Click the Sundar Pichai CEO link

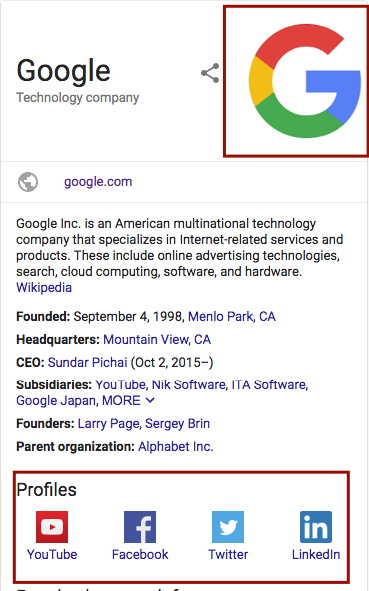87,362
